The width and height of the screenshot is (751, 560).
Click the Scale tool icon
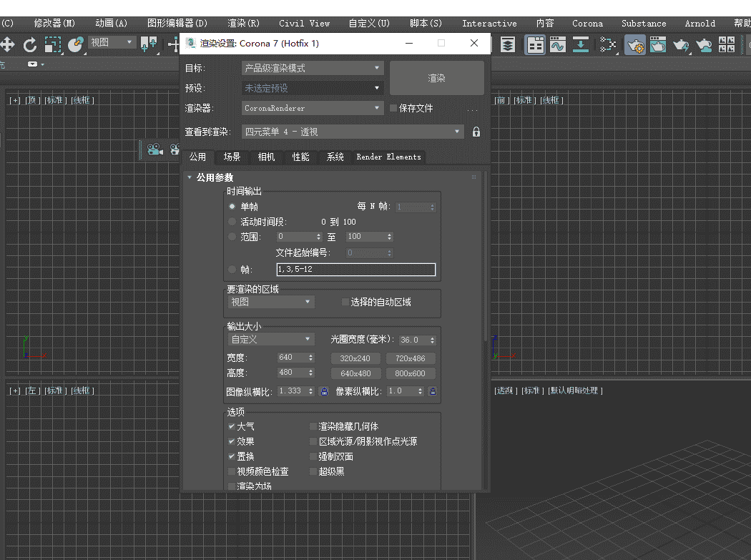click(x=52, y=45)
